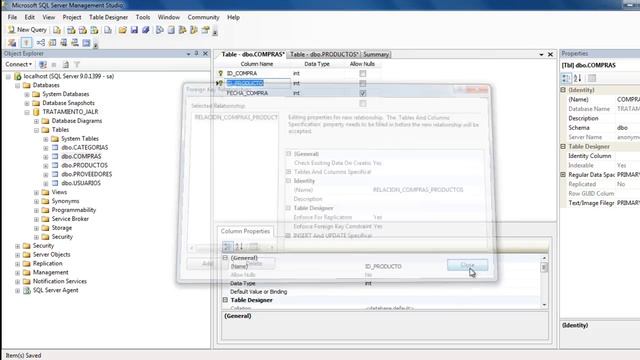Open the File menu
Screen dimensions: 640x360
tap(12, 17)
